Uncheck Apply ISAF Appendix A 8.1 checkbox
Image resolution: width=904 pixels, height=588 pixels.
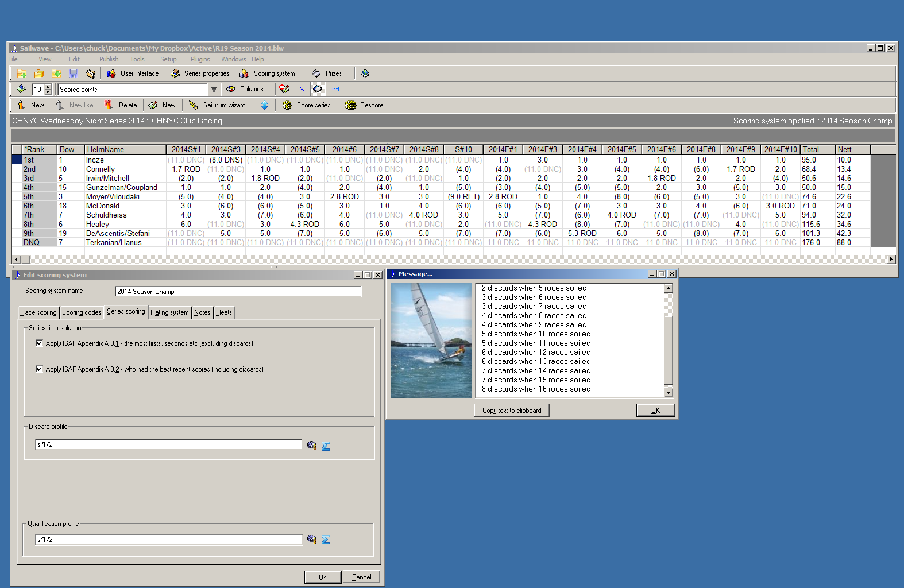coord(39,343)
